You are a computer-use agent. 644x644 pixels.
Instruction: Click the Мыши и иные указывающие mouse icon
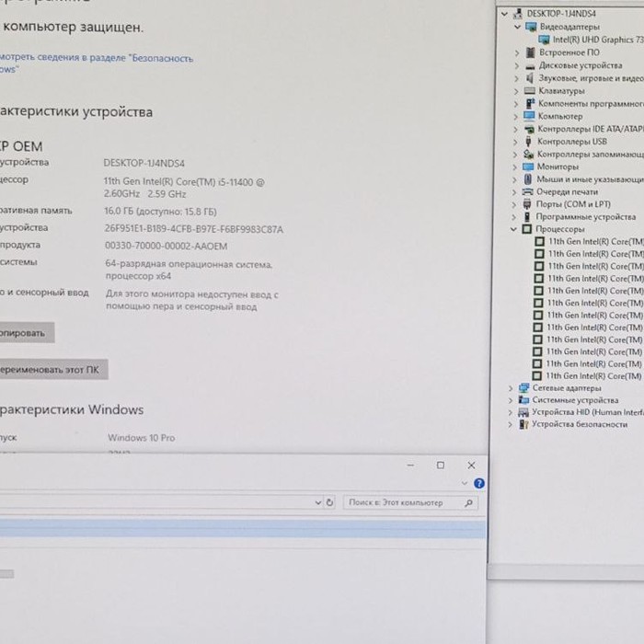point(528,179)
